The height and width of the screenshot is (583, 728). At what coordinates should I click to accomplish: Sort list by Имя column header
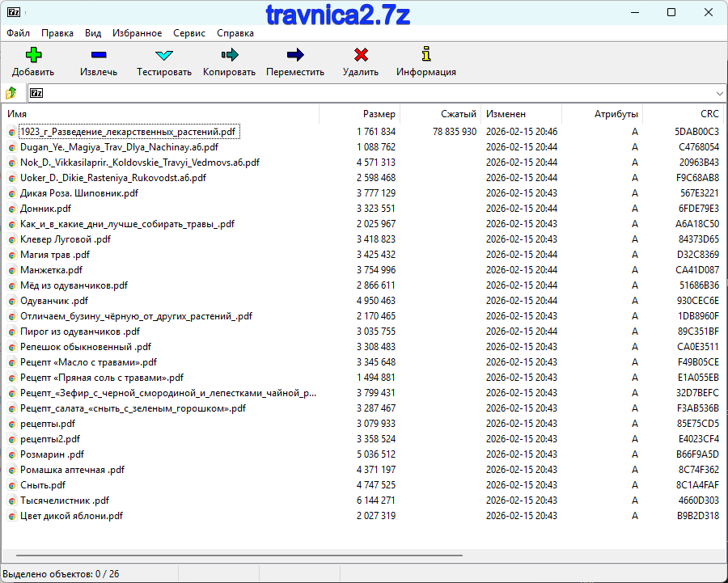click(x=17, y=114)
